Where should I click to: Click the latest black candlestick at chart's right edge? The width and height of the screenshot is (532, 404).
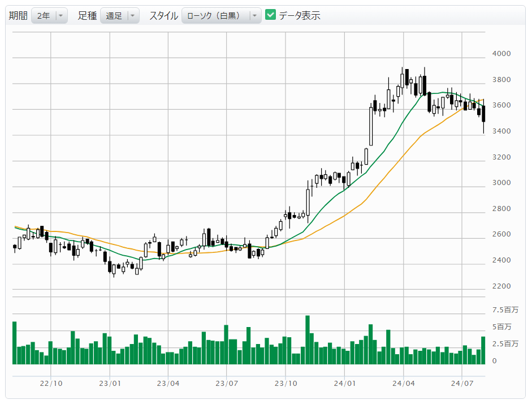[483, 114]
